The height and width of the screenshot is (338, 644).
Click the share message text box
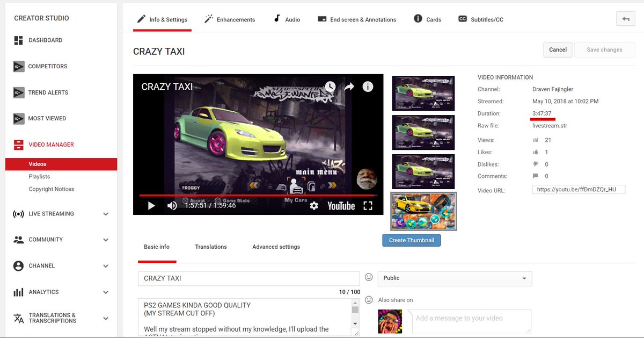[472, 321]
